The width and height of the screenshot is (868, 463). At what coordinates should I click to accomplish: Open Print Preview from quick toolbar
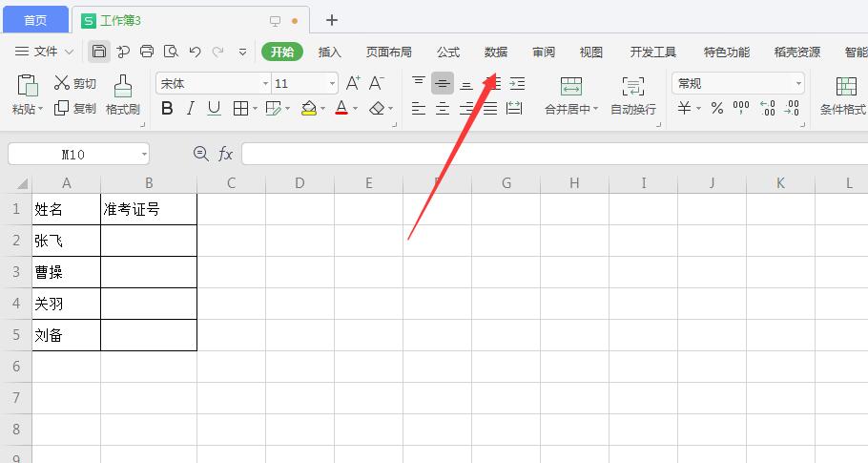pyautogui.click(x=171, y=52)
